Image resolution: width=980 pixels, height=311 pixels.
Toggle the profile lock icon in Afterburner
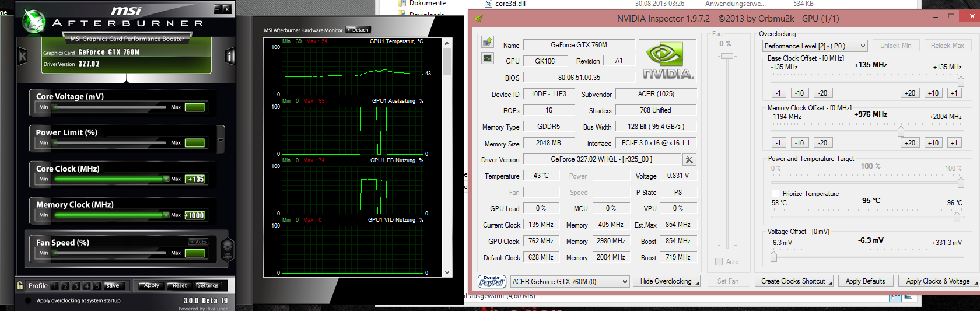click(x=20, y=285)
